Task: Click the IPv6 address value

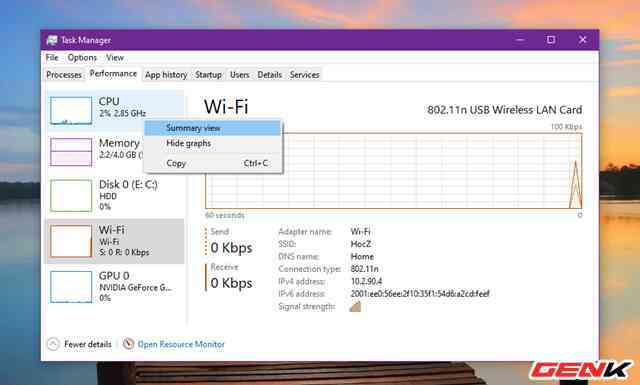Action: (x=420, y=294)
